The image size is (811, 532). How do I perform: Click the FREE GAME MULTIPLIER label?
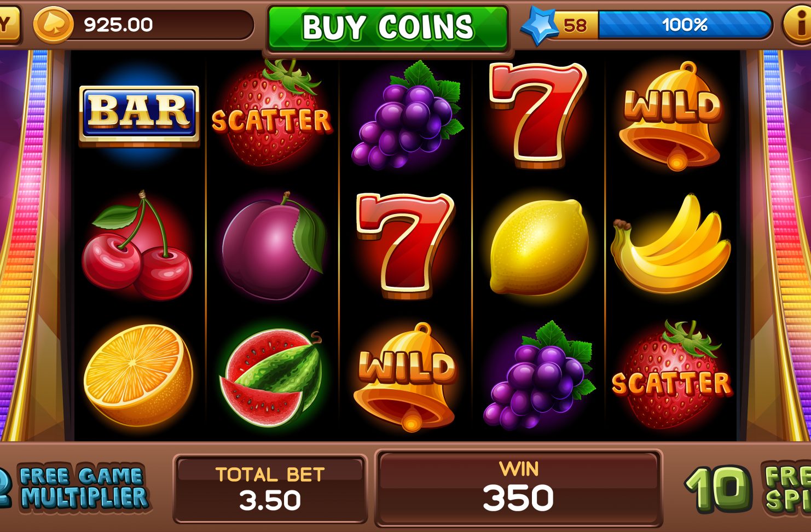click(x=84, y=487)
